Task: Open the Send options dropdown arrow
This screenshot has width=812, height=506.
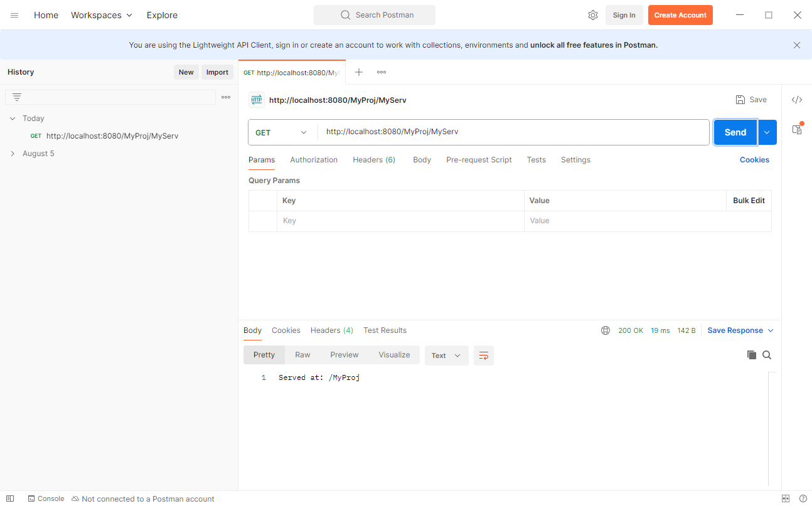Action: pos(767,132)
